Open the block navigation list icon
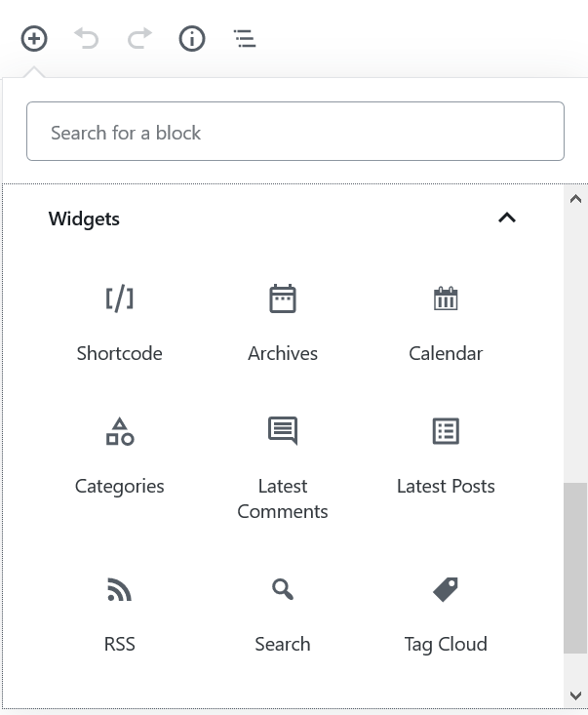The width and height of the screenshot is (588, 715). pyautogui.click(x=245, y=39)
